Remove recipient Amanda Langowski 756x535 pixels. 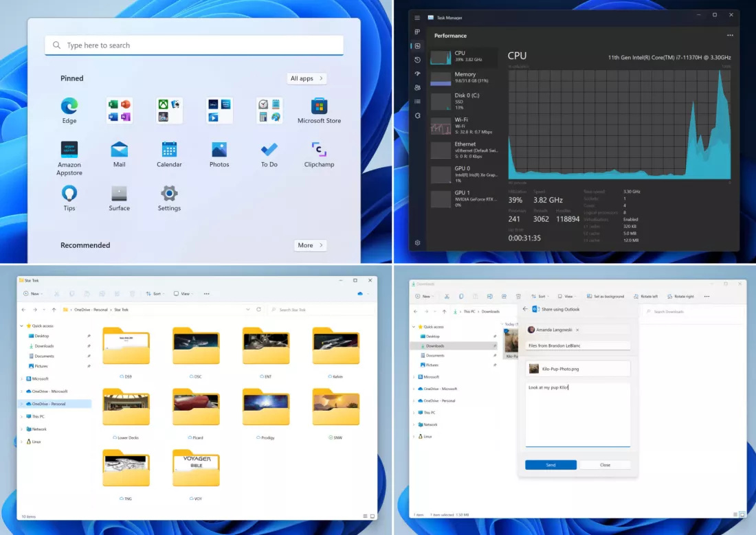(x=577, y=330)
